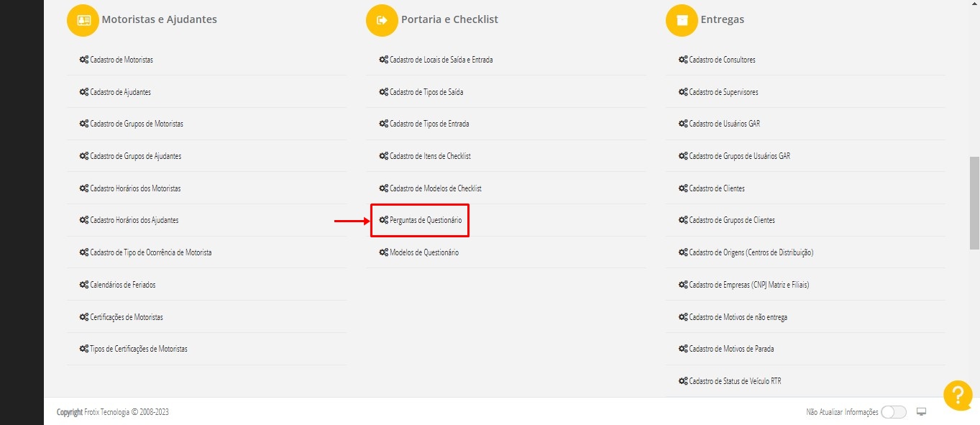Viewport: 980px width, 425px height.
Task: Click the Entregas box icon
Action: coord(682,20)
